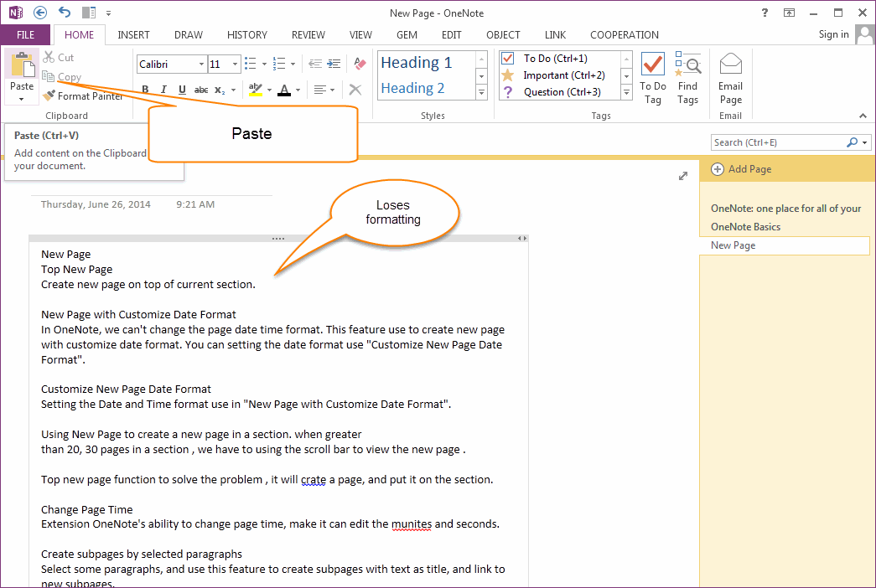
Task: Open the font size 11 dropdown
Action: point(236,64)
